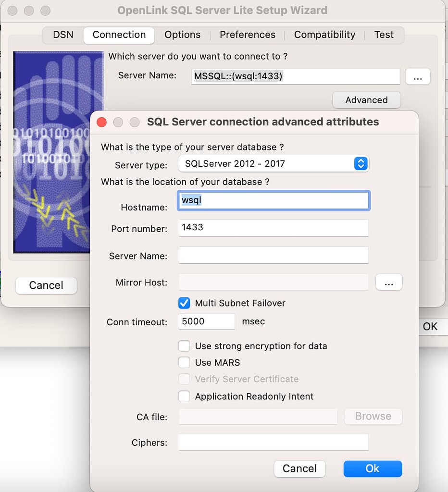The image size is (448, 492).
Task: Click Cancel in the advanced attributes dialog
Action: 299,468
